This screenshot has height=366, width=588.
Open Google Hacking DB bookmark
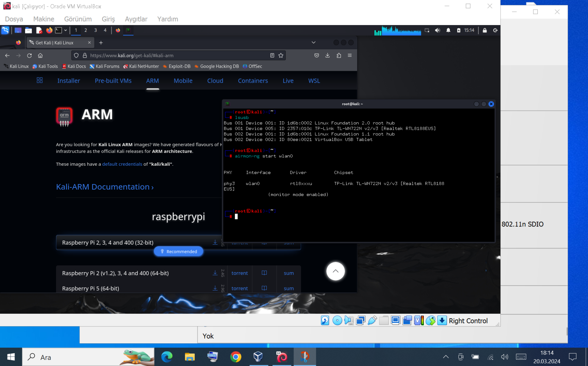pos(217,66)
